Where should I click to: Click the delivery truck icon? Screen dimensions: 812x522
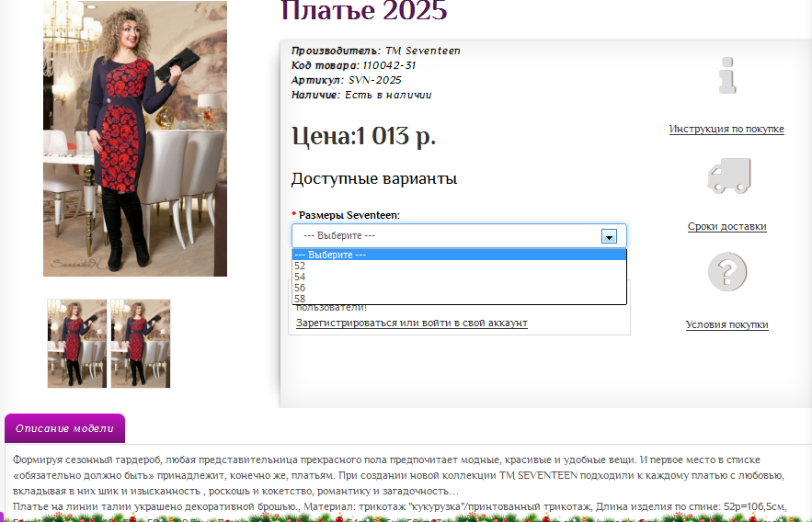[729, 176]
